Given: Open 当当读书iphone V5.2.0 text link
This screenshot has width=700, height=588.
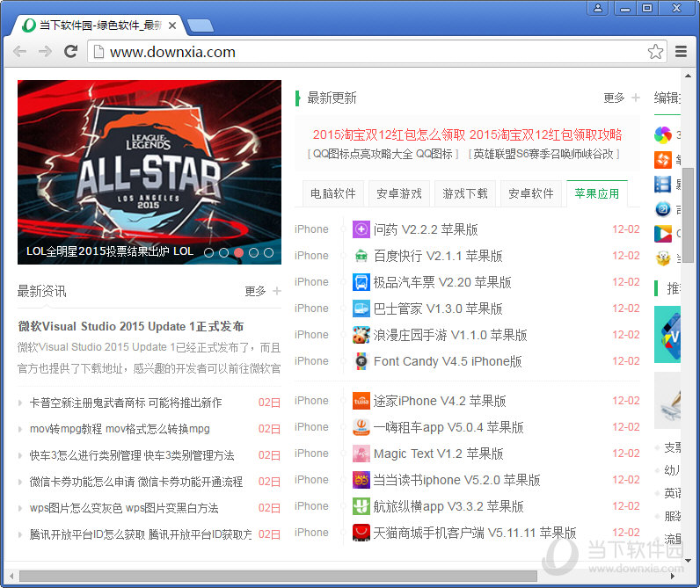Looking at the screenshot, I should [456, 480].
